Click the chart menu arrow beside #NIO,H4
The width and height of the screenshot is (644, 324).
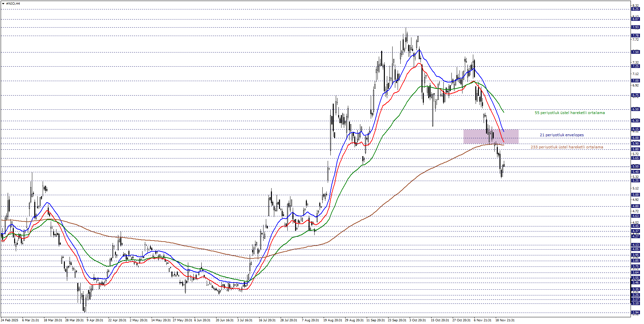[x=3, y=4]
